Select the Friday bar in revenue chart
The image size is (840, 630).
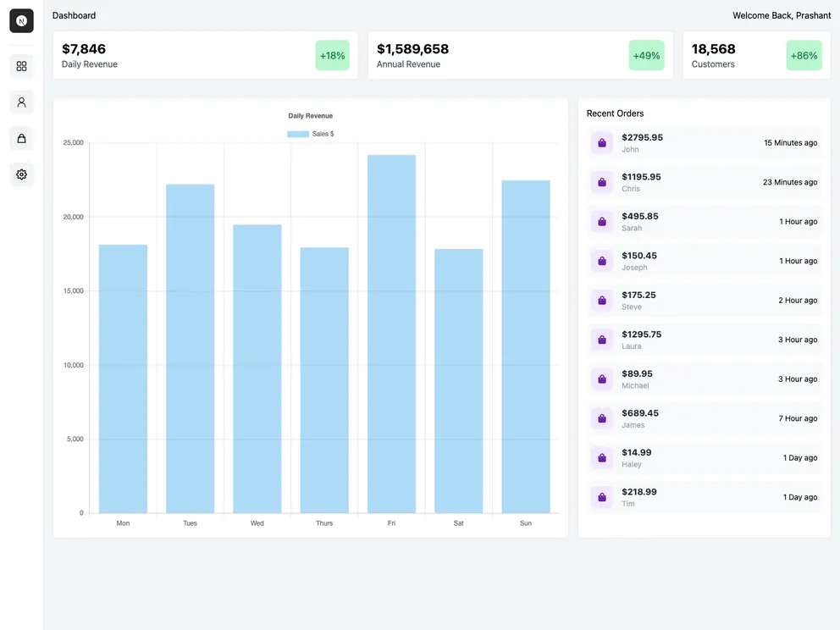(391, 334)
